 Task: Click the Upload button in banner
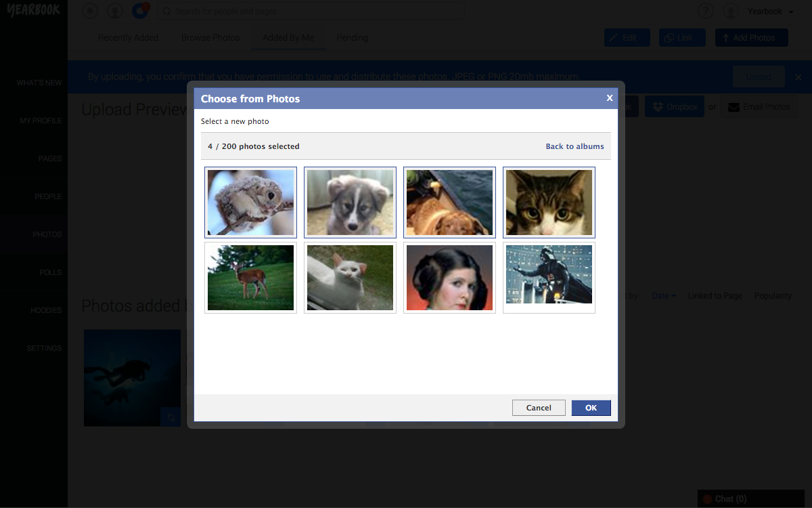coord(759,77)
